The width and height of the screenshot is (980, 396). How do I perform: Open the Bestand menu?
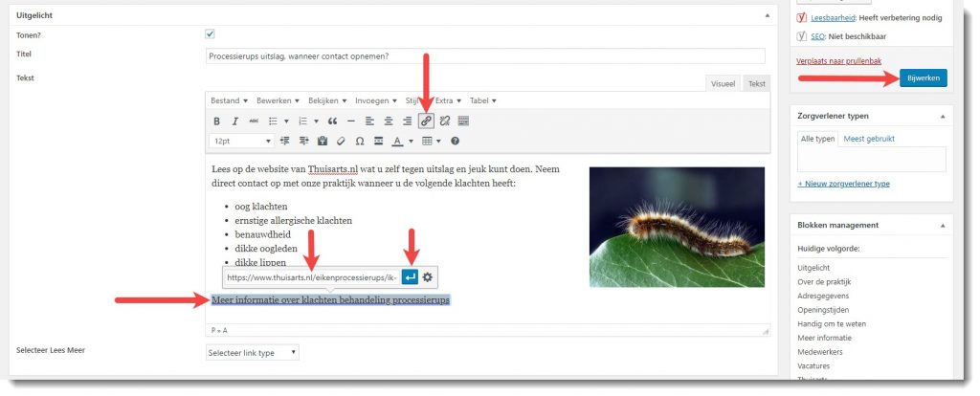(230, 100)
